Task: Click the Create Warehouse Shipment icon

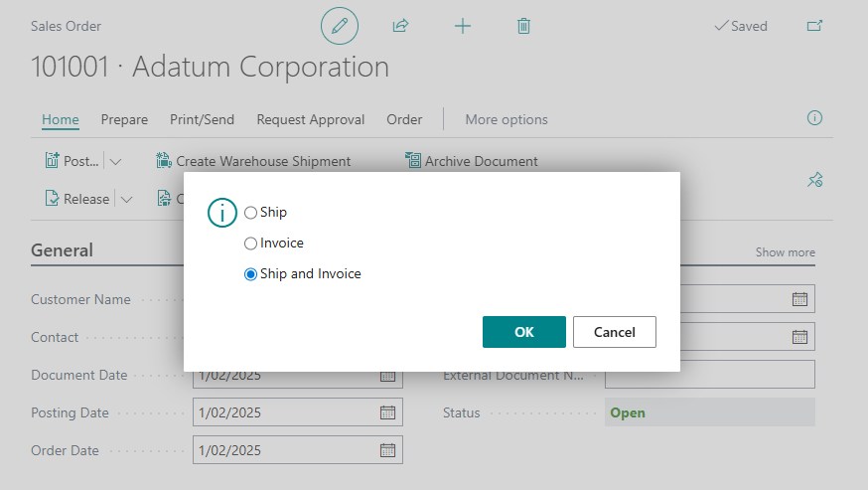Action: point(164,161)
